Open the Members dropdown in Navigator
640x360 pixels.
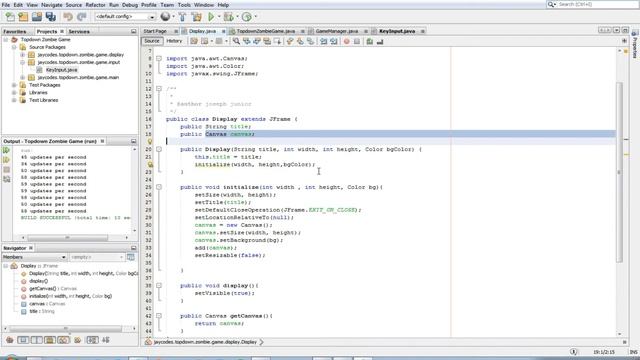34,257
